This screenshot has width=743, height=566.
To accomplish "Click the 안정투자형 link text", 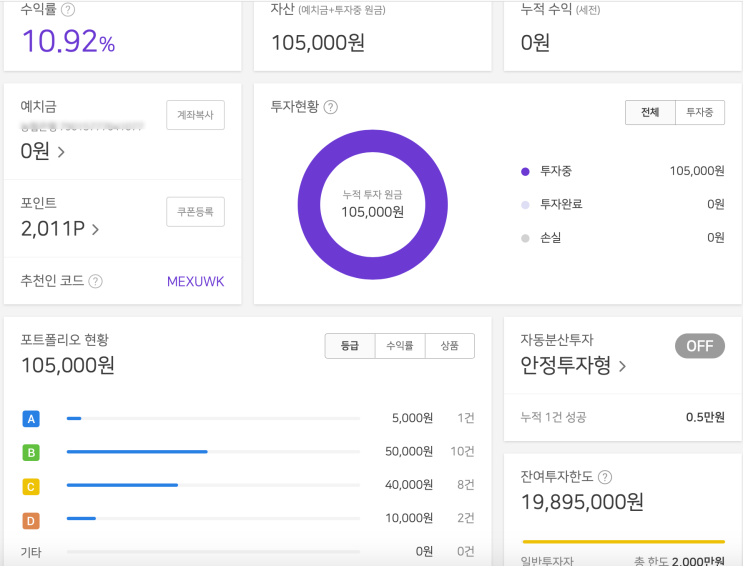I will point(566,365).
